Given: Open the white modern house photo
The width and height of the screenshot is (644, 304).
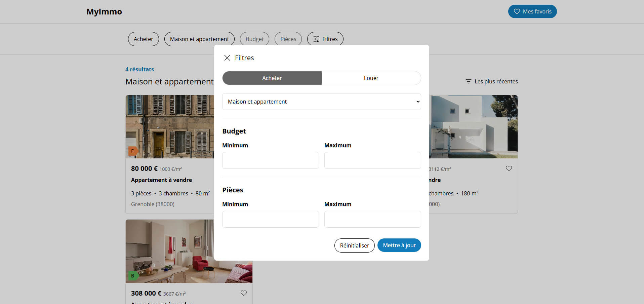Looking at the screenshot, I should [473, 127].
